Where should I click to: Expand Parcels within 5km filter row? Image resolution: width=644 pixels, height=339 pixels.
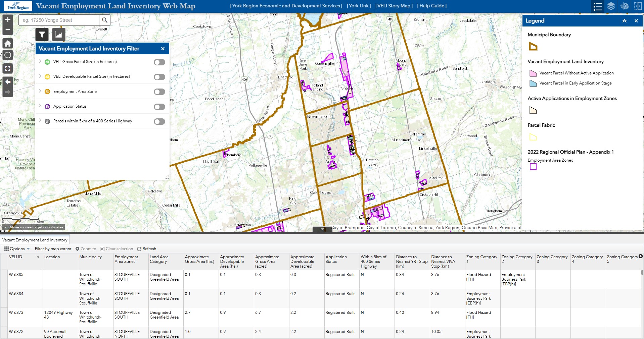coord(40,121)
